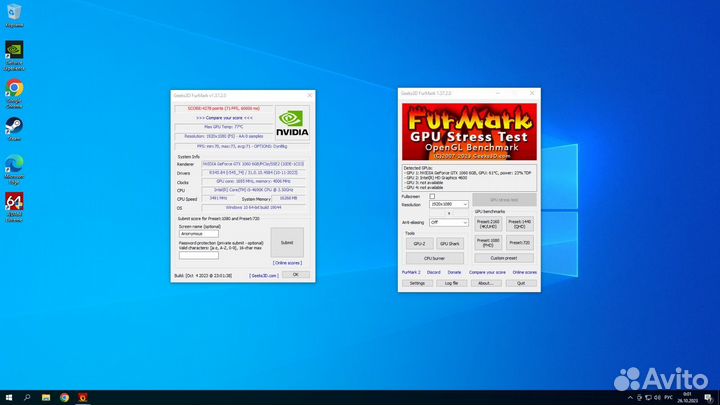
Task: Click the OS value field
Action: (x=253, y=208)
